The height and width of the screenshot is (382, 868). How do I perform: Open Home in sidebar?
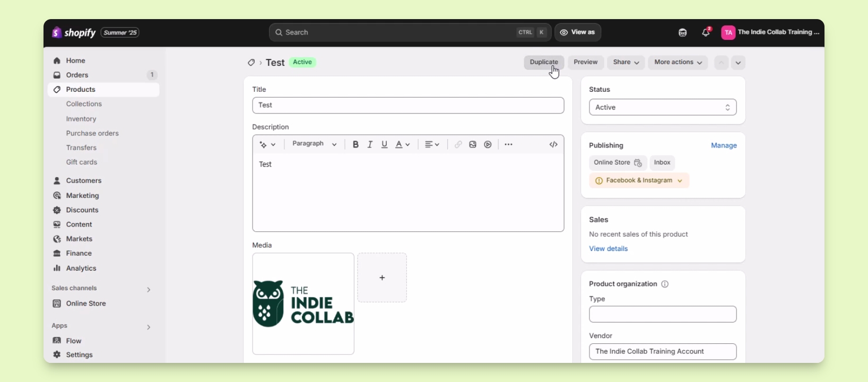point(103,60)
